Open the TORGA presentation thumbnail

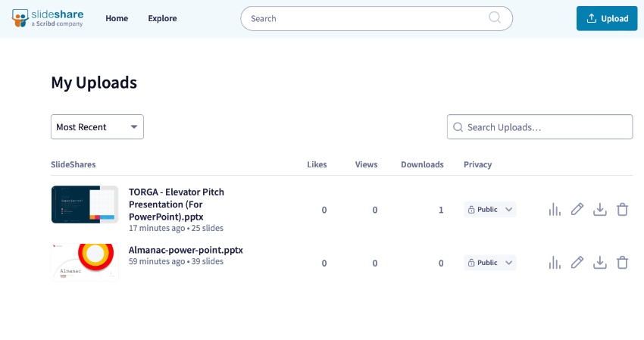pyautogui.click(x=85, y=204)
